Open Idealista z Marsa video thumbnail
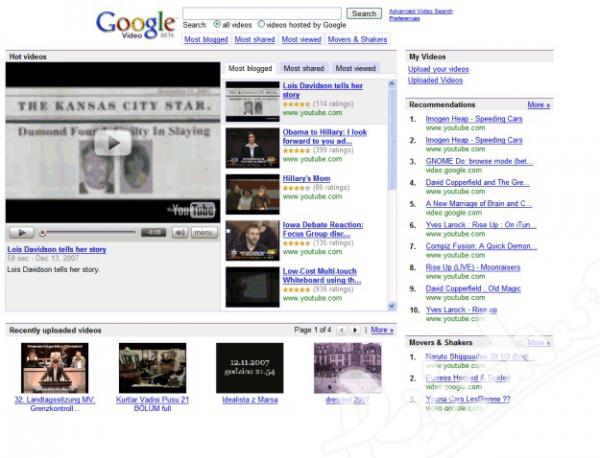Screen dimensions: 600x458 click(x=250, y=368)
